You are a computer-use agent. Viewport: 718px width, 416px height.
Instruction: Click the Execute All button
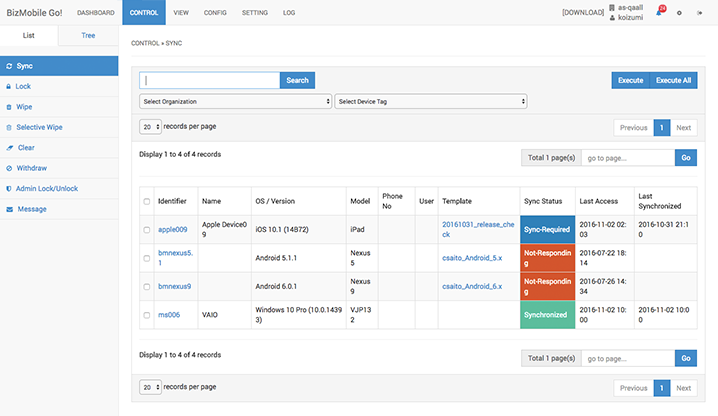coord(673,80)
